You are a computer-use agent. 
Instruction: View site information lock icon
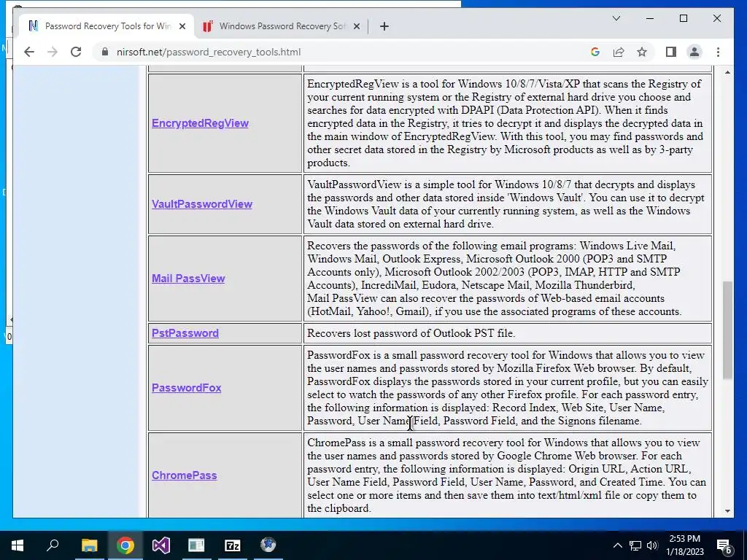click(105, 52)
